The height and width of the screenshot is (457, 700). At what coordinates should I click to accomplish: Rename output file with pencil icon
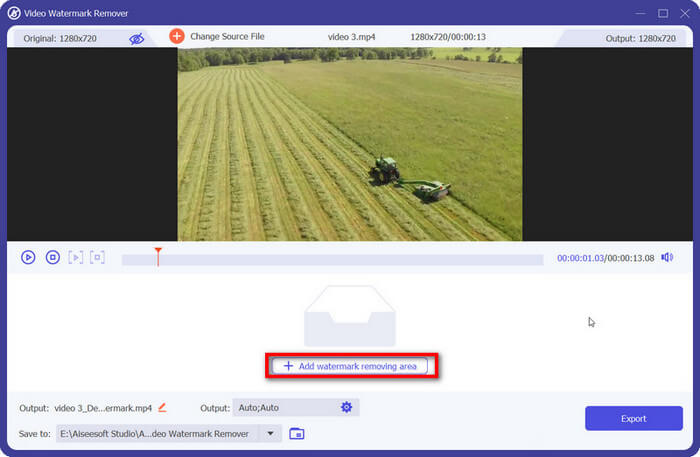click(163, 407)
